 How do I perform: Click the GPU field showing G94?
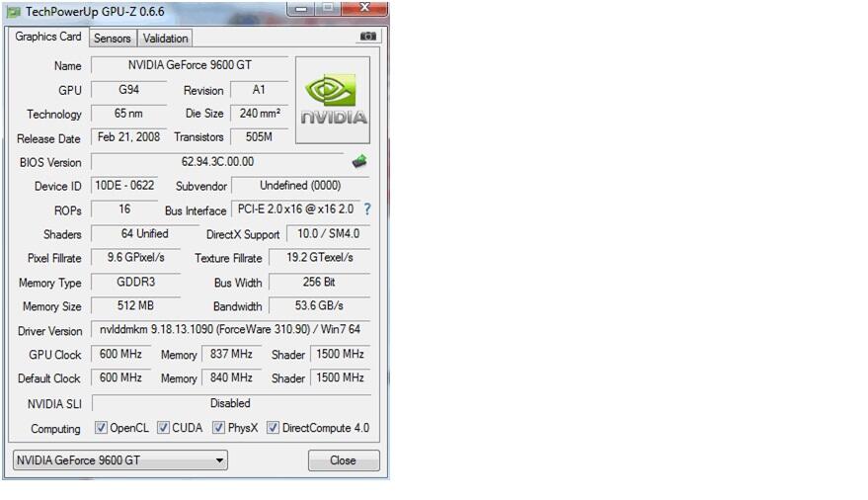coord(129,90)
